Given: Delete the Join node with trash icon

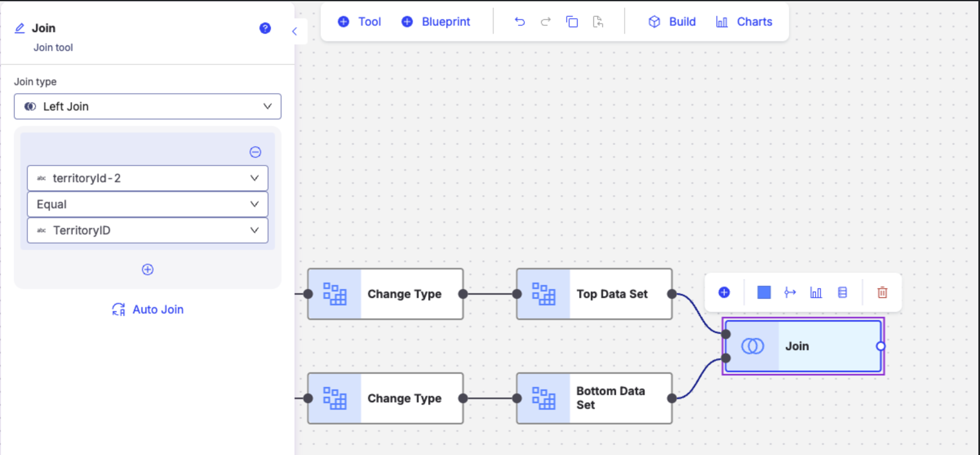Looking at the screenshot, I should click(882, 292).
